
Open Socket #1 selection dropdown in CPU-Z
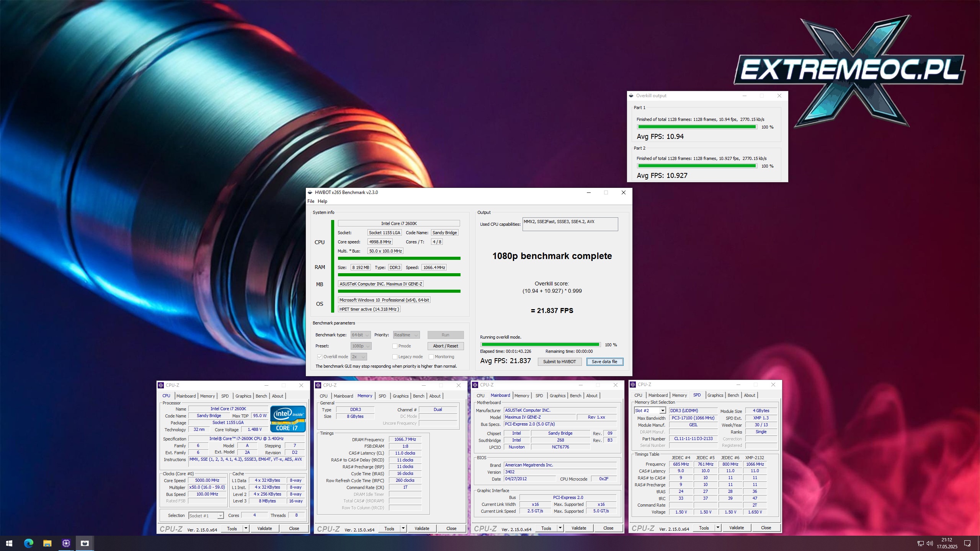click(x=206, y=516)
